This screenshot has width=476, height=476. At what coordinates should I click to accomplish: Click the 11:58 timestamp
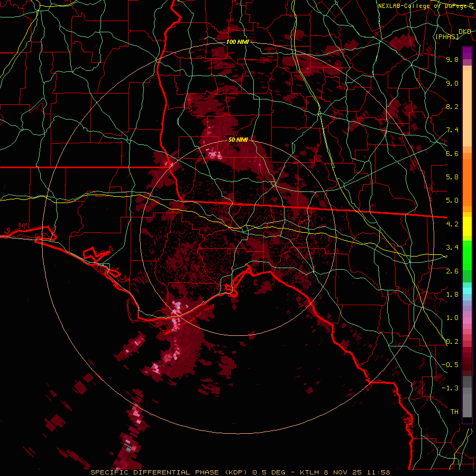point(378,472)
